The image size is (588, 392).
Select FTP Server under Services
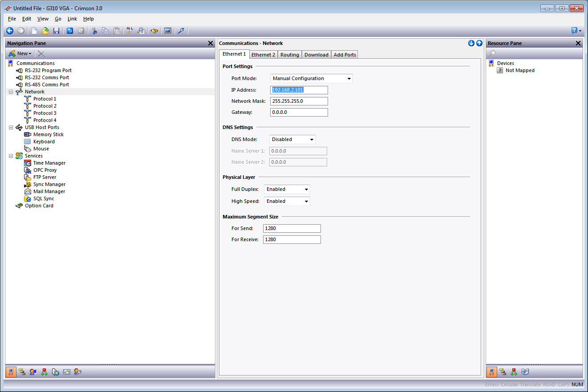[45, 177]
